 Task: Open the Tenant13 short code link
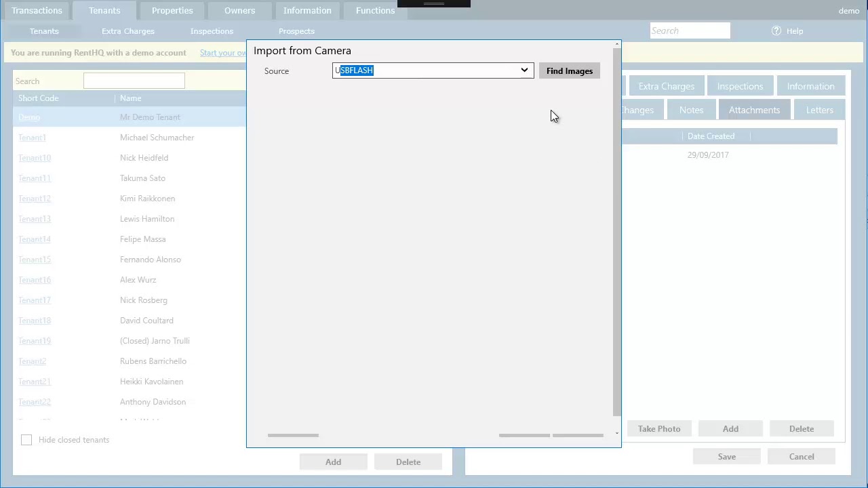pyautogui.click(x=35, y=219)
